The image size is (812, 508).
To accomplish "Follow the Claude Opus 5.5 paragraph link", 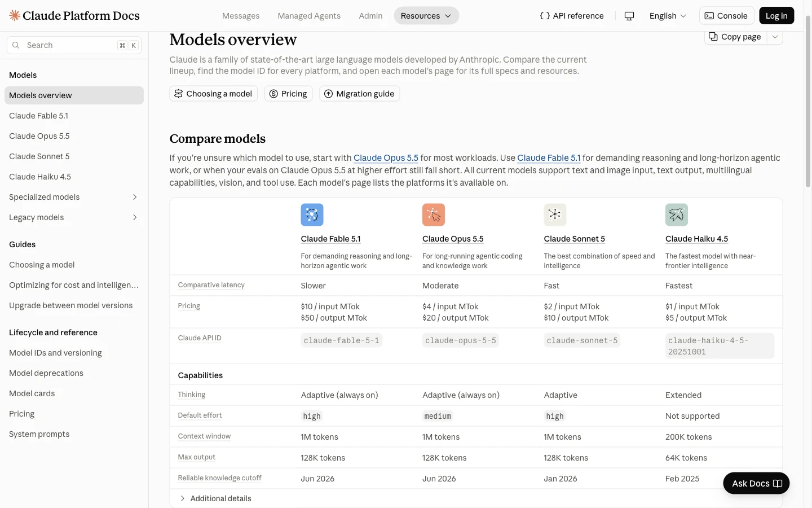I will pyautogui.click(x=386, y=158).
